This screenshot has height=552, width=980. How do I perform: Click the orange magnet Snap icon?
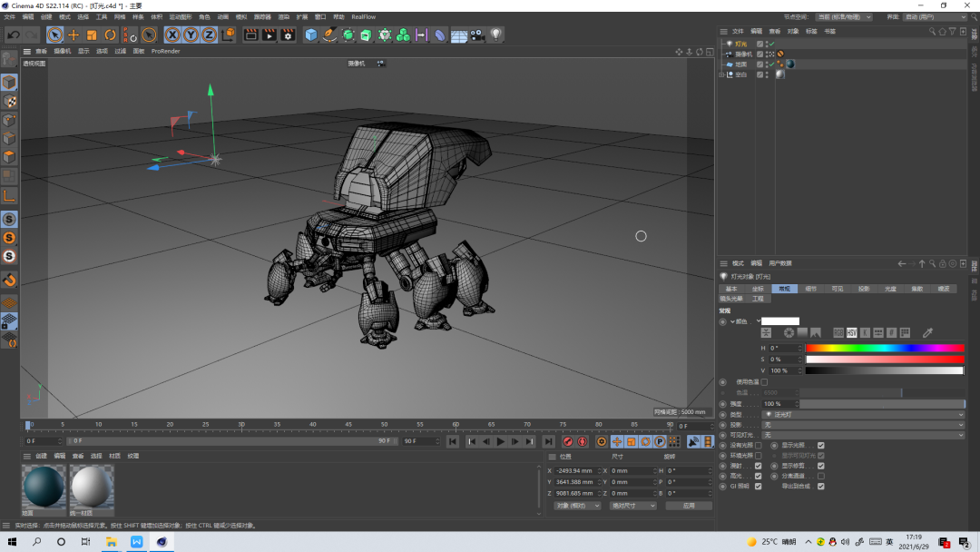[x=9, y=280]
